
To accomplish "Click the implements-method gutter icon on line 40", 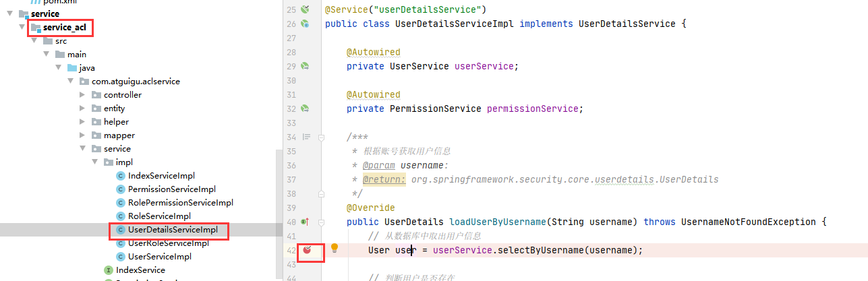I will point(304,222).
